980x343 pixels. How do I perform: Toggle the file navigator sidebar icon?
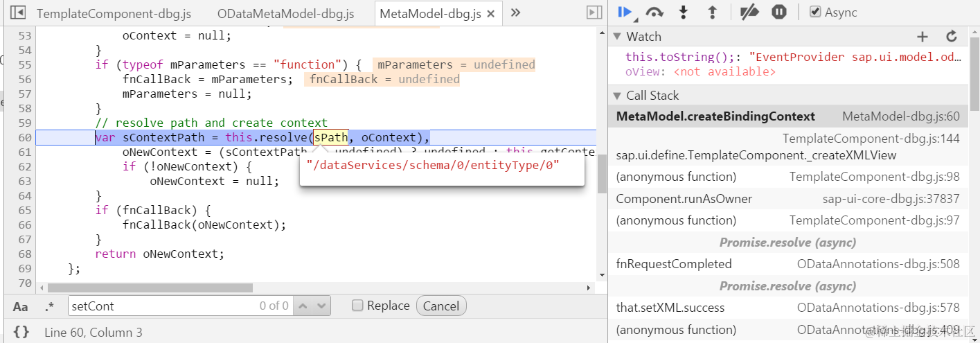[x=19, y=12]
